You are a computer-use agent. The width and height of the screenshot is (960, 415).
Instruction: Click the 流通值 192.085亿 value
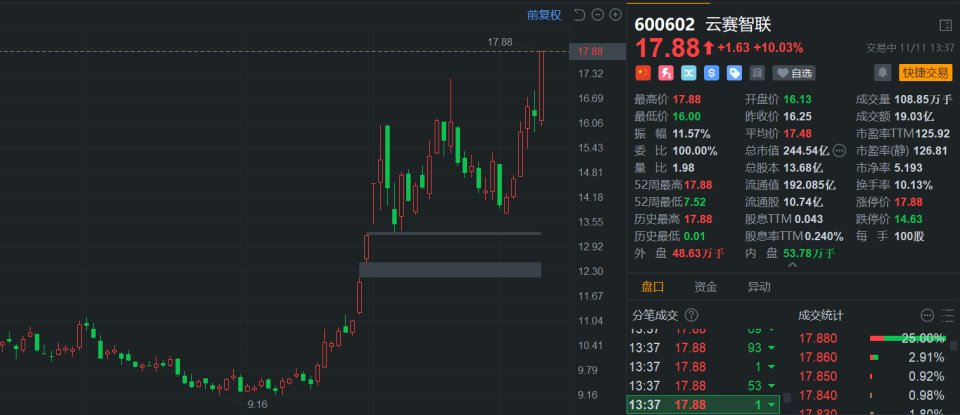(809, 185)
